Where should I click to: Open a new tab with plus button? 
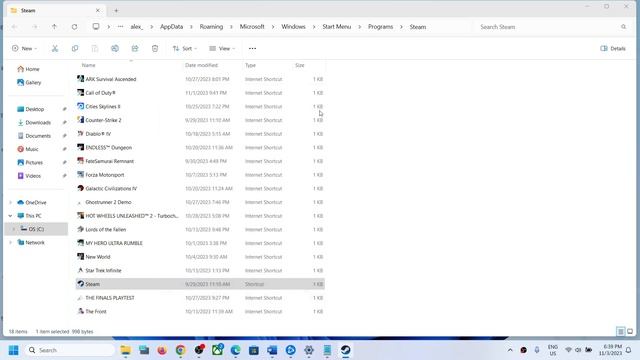116,11
